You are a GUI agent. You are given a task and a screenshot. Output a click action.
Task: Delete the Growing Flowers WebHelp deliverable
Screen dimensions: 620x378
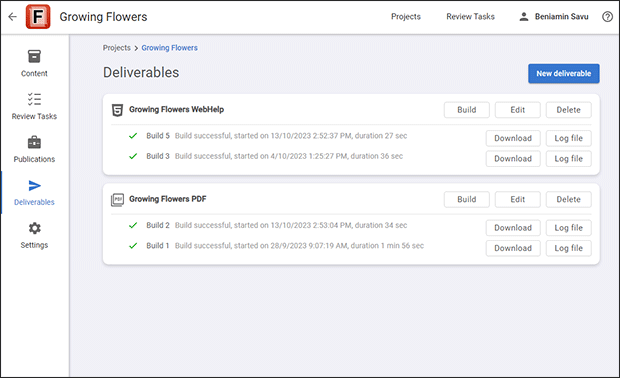(569, 110)
